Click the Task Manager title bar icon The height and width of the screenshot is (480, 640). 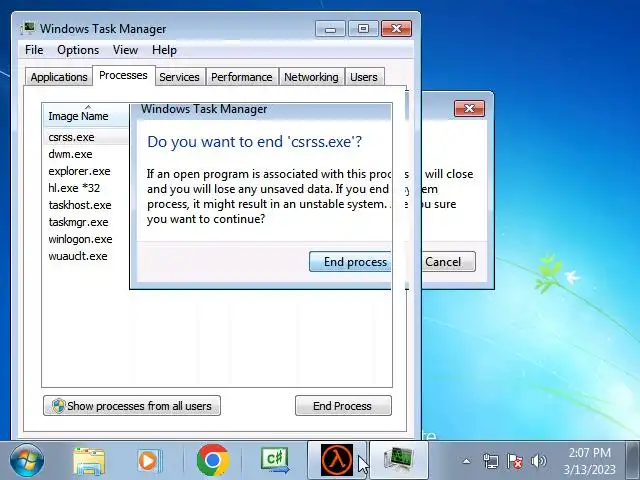(28, 29)
